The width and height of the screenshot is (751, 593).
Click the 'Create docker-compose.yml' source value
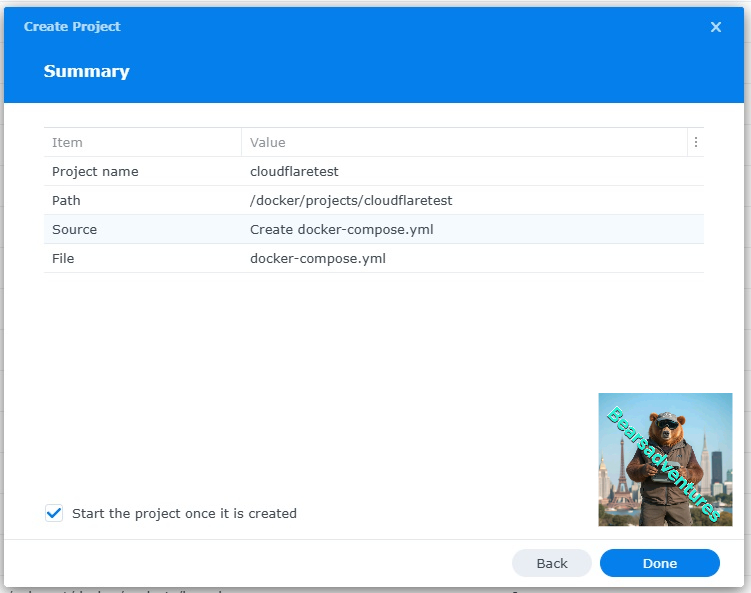point(341,229)
